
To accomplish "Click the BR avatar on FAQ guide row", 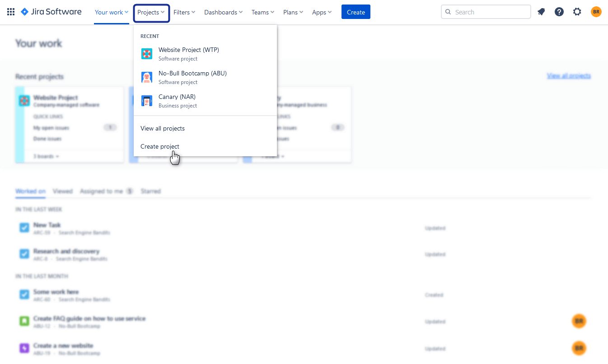I will click(x=579, y=321).
